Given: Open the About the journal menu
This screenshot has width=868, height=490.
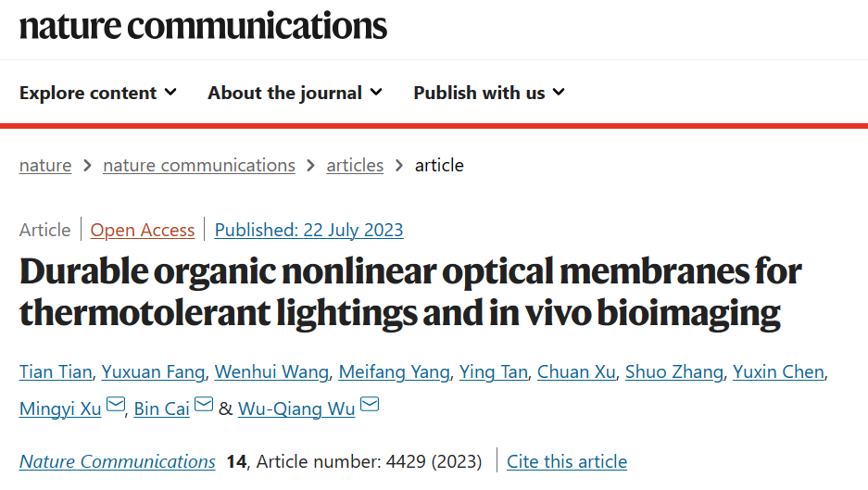Looking at the screenshot, I should [x=296, y=93].
